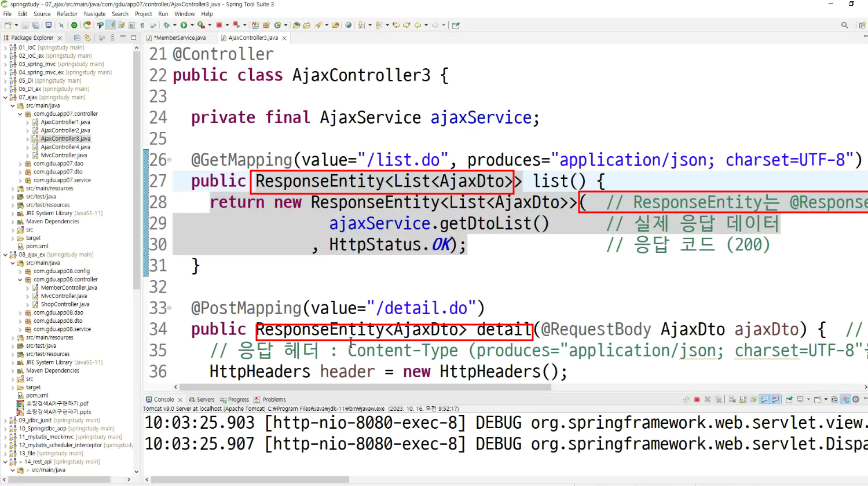Click the Open Type icon

[x=296, y=25]
